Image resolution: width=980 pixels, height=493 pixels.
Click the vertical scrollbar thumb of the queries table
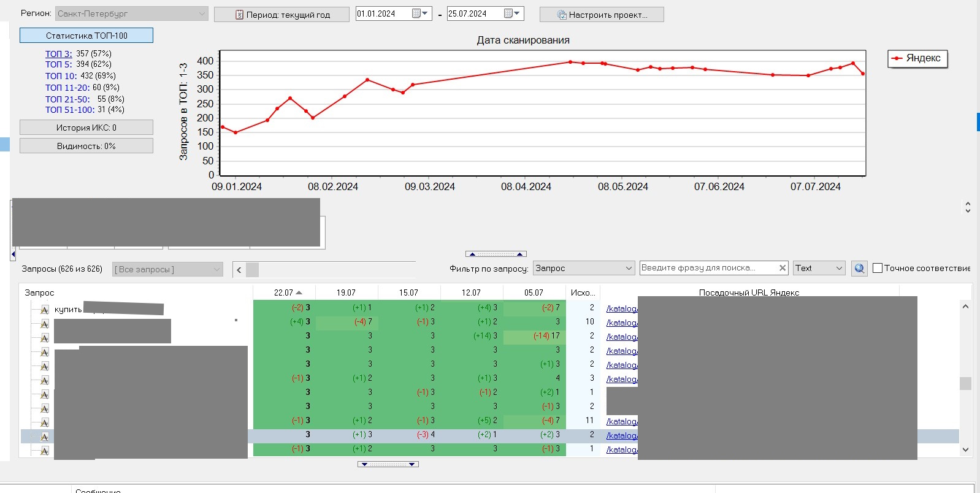click(x=965, y=383)
